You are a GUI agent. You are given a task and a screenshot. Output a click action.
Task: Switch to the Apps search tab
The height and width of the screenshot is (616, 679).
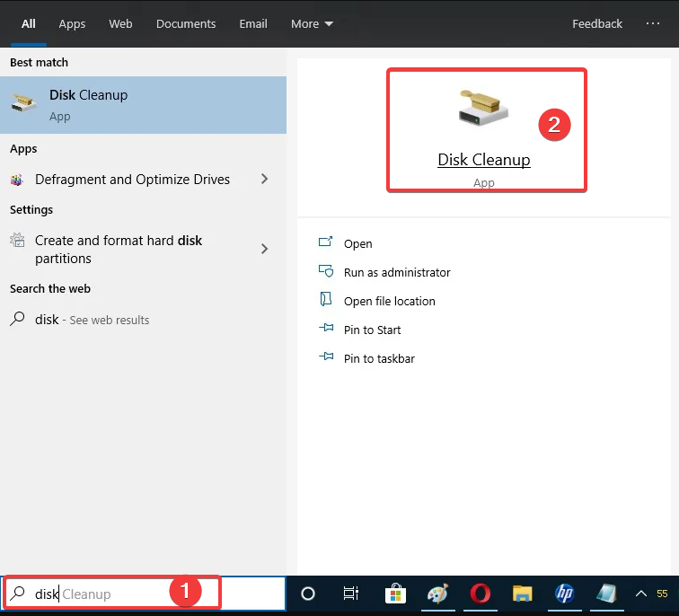pyautogui.click(x=72, y=24)
